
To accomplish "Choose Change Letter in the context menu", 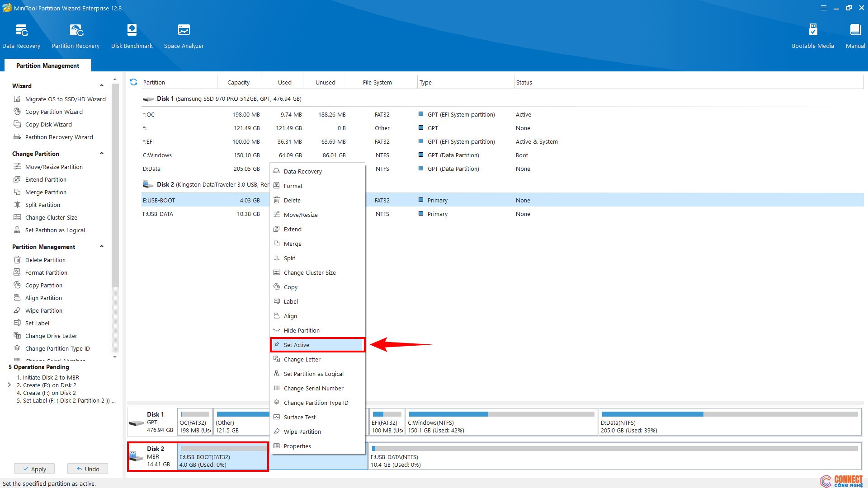I will point(318,359).
